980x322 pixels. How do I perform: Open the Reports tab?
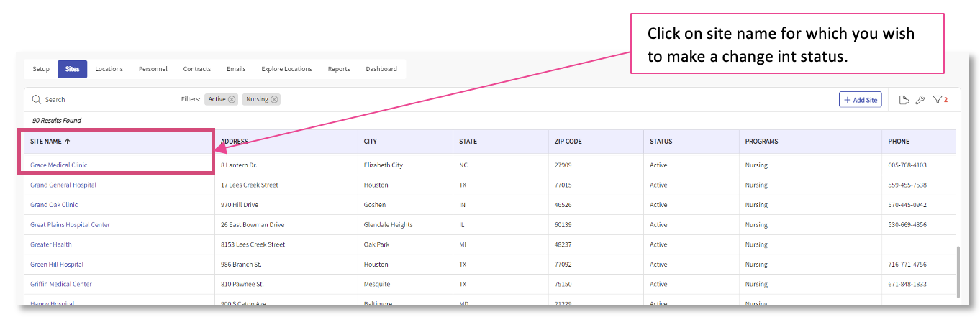coord(339,69)
